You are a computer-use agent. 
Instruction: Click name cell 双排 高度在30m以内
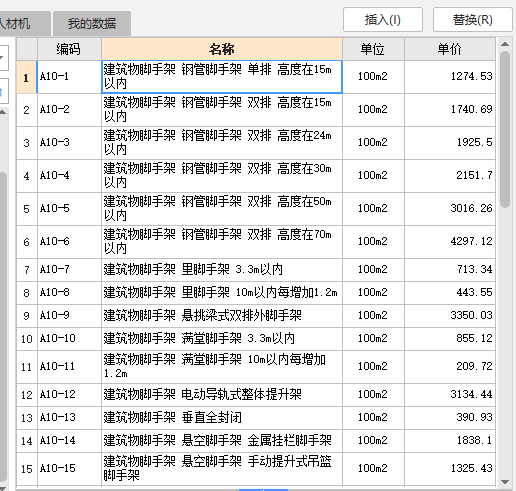pos(222,176)
